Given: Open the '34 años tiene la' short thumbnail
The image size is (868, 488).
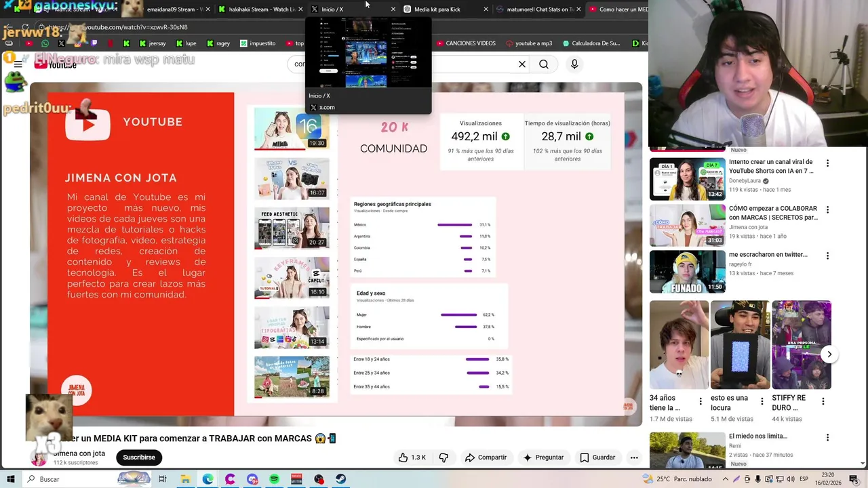Looking at the screenshot, I should [679, 345].
